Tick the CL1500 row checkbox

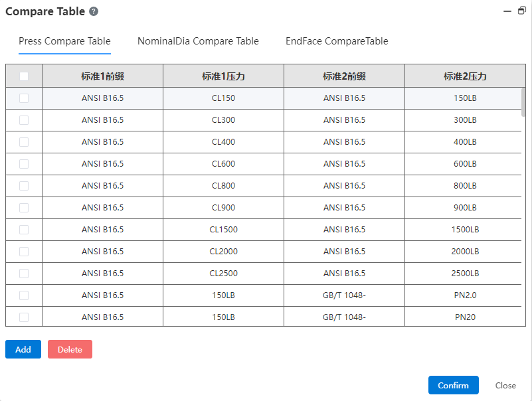(x=24, y=230)
